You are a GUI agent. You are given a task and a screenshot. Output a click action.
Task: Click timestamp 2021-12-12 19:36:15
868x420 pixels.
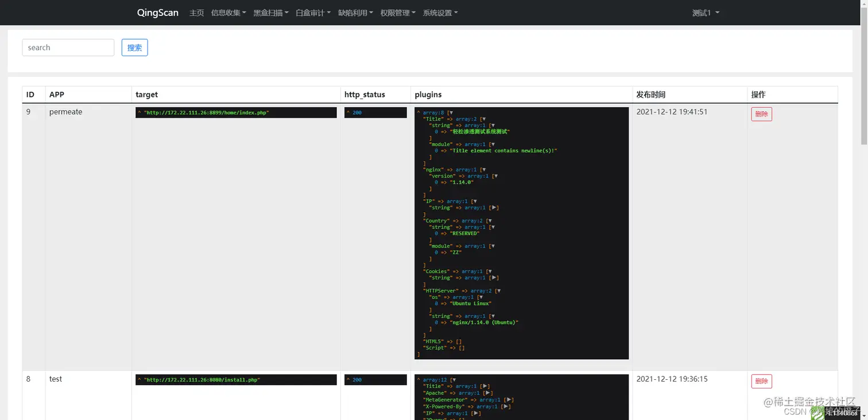pos(672,379)
